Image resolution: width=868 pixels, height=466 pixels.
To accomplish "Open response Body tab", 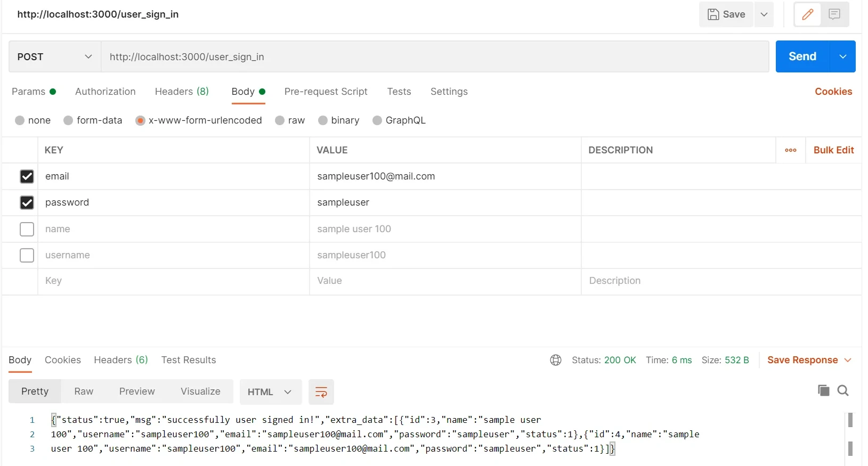I will (20, 360).
